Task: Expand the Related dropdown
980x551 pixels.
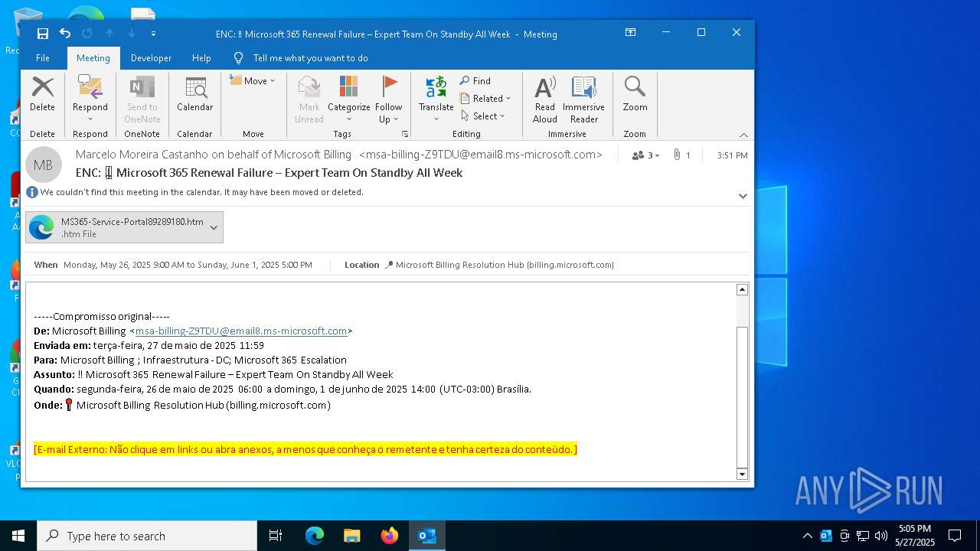Action: [485, 98]
